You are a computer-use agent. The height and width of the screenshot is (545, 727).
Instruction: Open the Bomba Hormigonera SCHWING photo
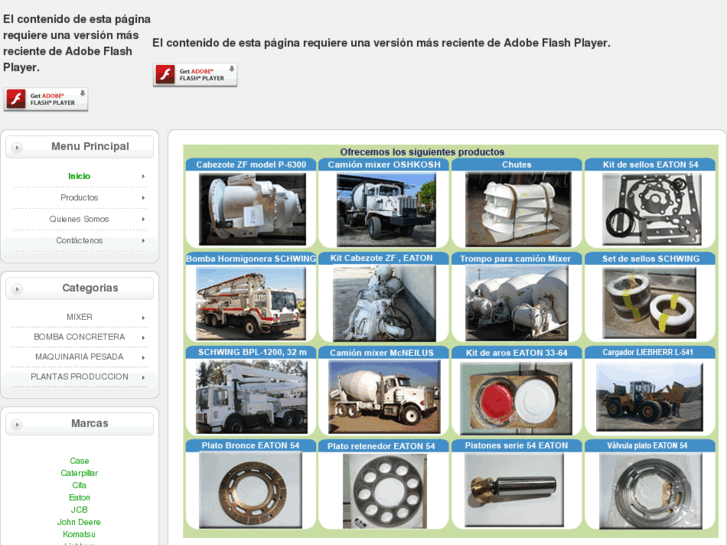point(251,304)
